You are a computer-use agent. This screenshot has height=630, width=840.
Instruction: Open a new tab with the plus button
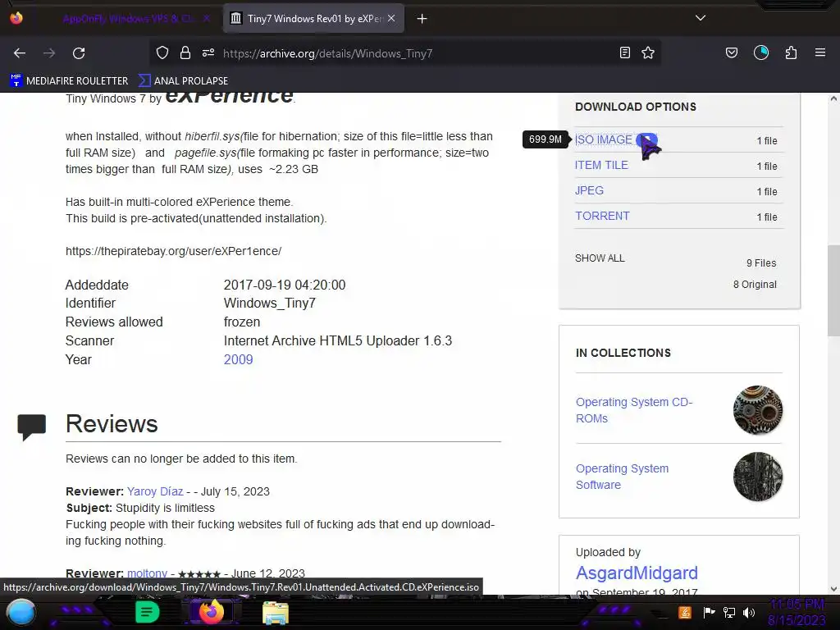pos(422,19)
